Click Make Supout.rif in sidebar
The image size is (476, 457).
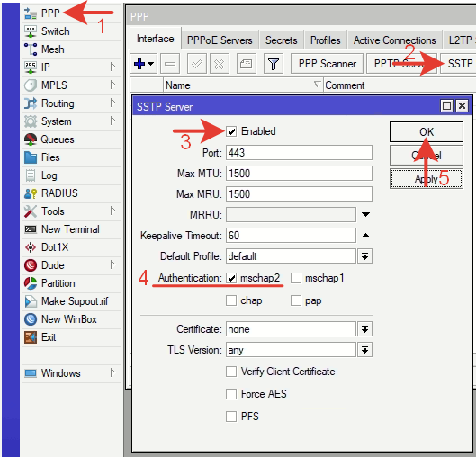(75, 301)
